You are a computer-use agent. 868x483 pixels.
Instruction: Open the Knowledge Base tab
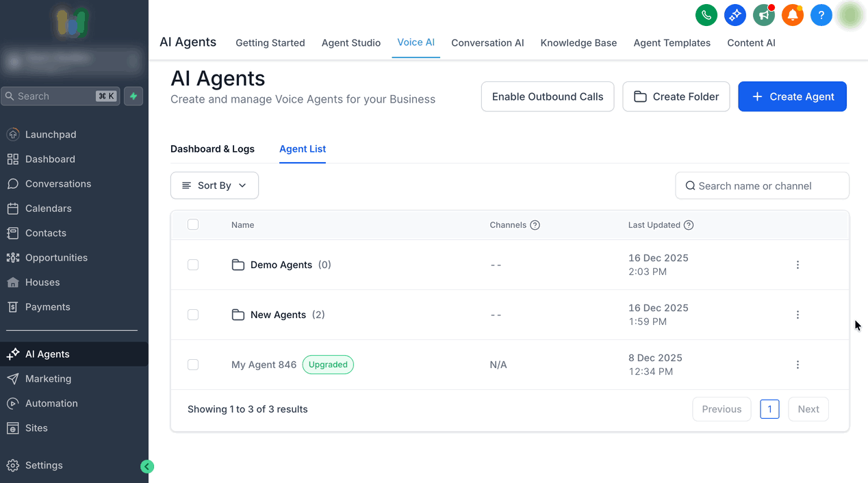tap(578, 42)
